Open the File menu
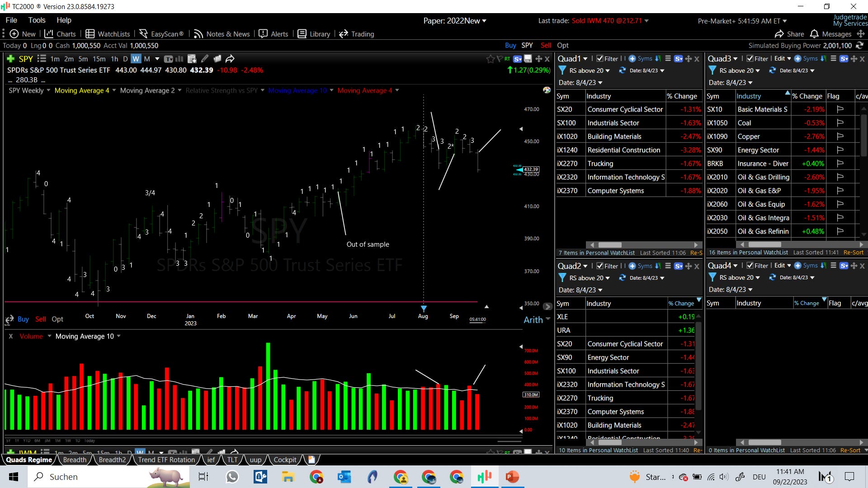Viewport: 868px width, 488px height. [11, 20]
